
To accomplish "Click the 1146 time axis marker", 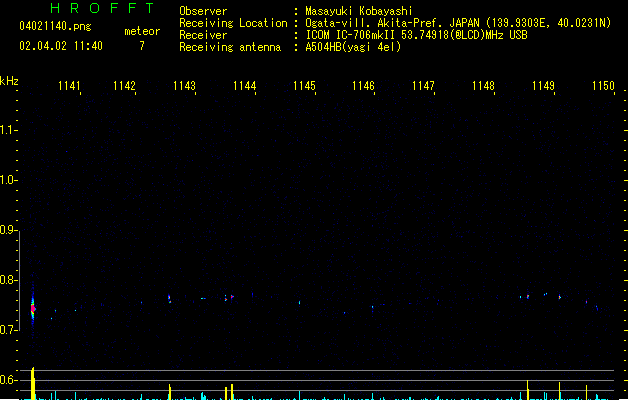I will (x=363, y=86).
